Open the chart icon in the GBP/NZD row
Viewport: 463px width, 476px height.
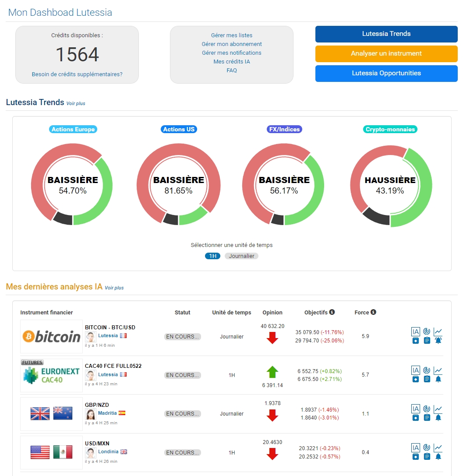click(x=438, y=409)
